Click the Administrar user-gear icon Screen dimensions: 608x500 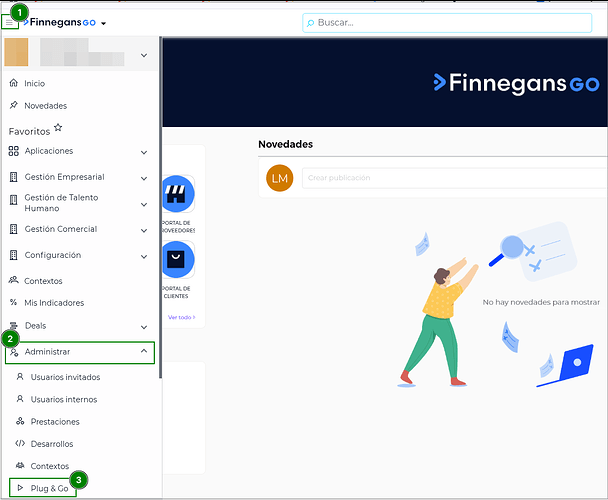[14, 352]
